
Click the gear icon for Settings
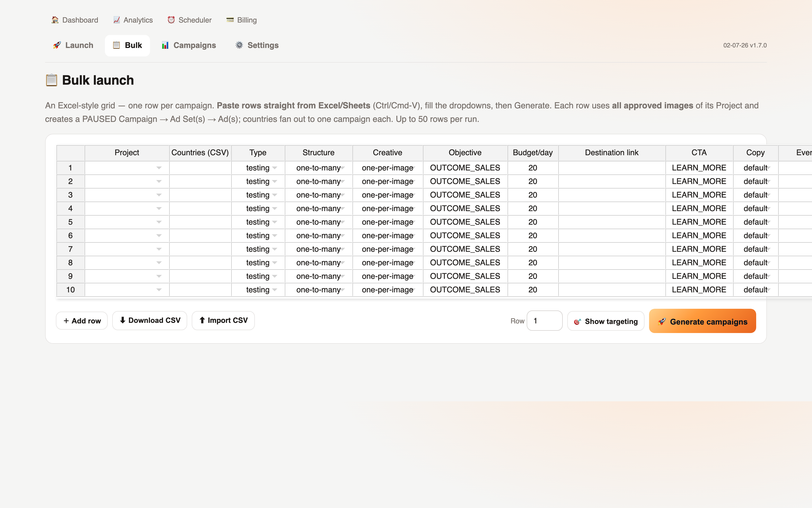[x=239, y=45]
